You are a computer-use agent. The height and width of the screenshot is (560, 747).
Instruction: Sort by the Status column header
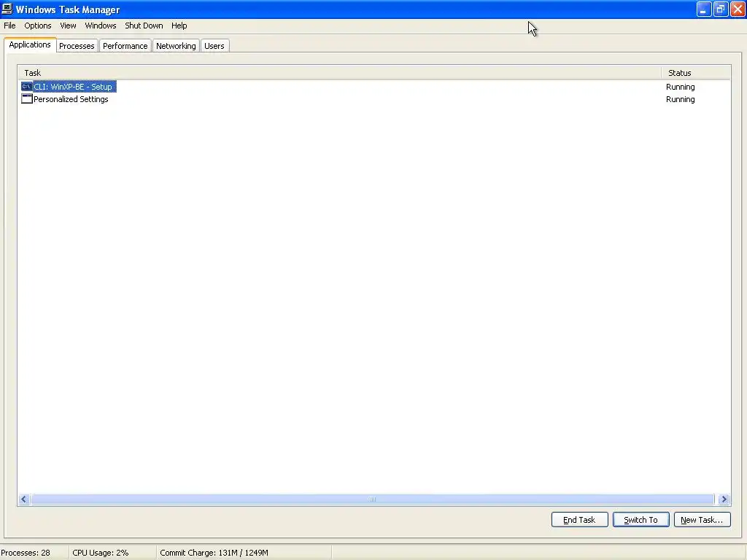pos(696,73)
